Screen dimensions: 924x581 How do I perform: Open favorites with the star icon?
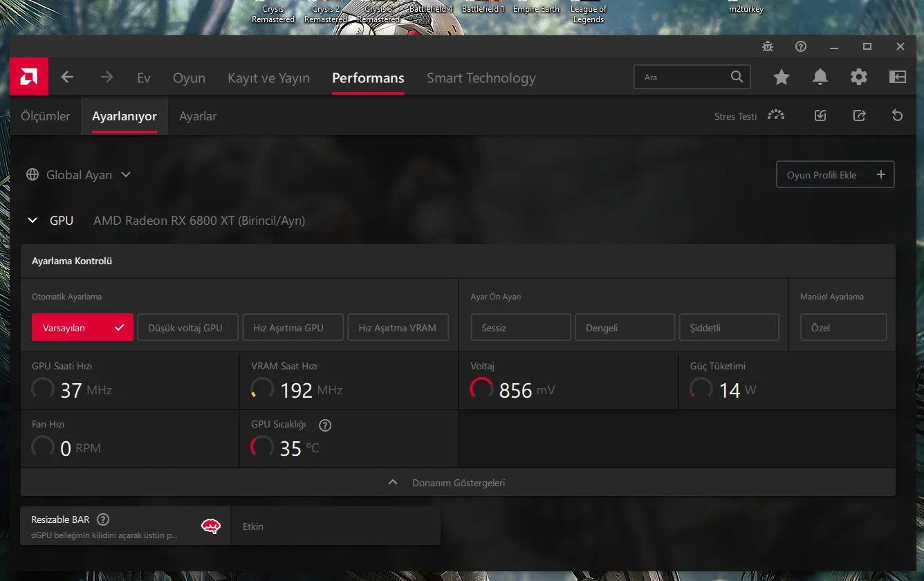(782, 77)
